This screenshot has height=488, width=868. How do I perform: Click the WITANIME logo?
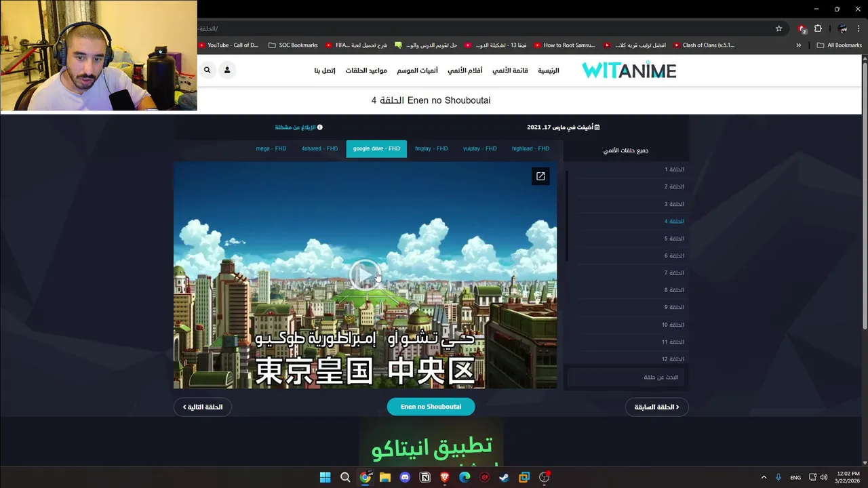[x=629, y=70]
